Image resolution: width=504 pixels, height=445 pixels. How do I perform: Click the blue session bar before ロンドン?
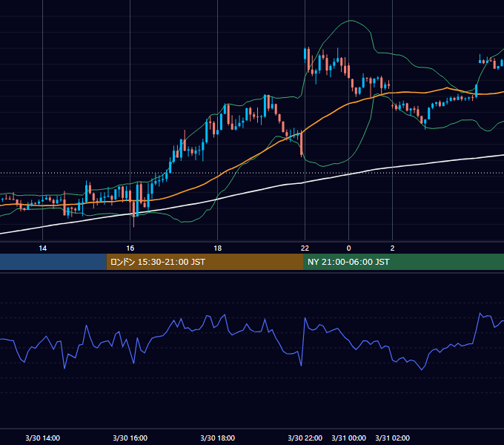pyautogui.click(x=53, y=262)
